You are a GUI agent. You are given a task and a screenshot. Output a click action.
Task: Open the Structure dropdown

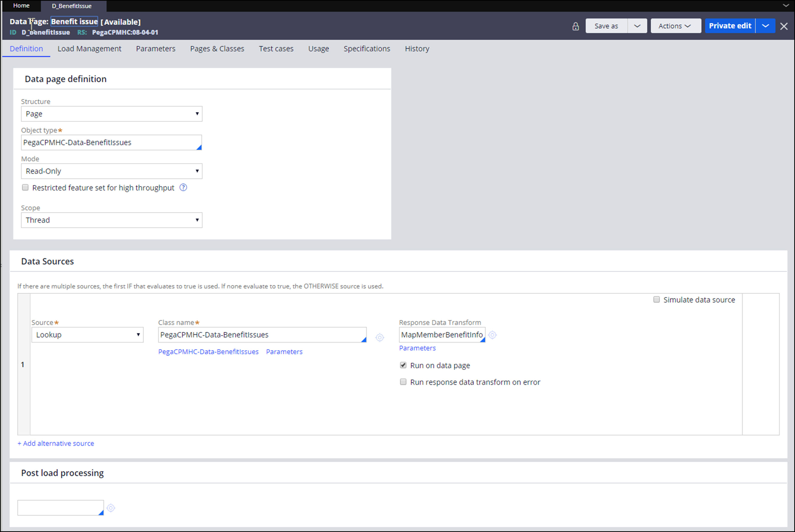[111, 114]
